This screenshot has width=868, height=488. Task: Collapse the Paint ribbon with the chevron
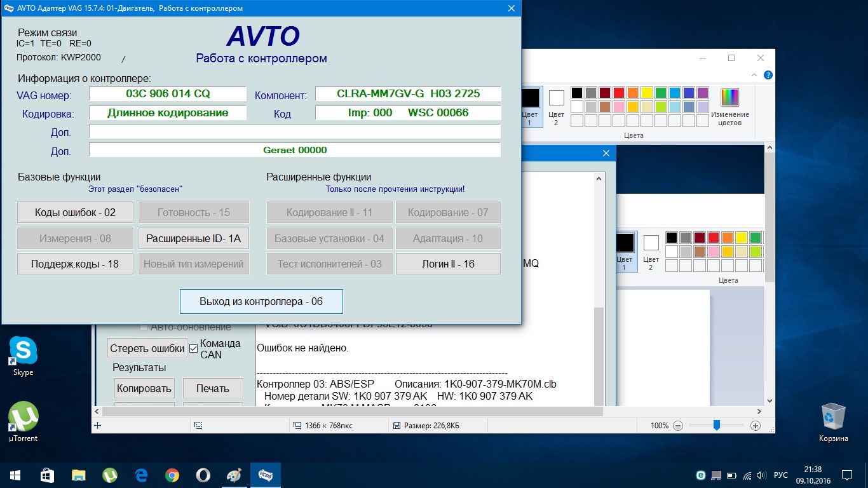(x=754, y=75)
